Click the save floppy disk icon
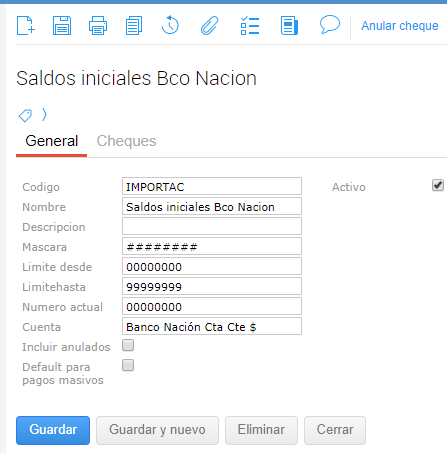 (x=62, y=25)
